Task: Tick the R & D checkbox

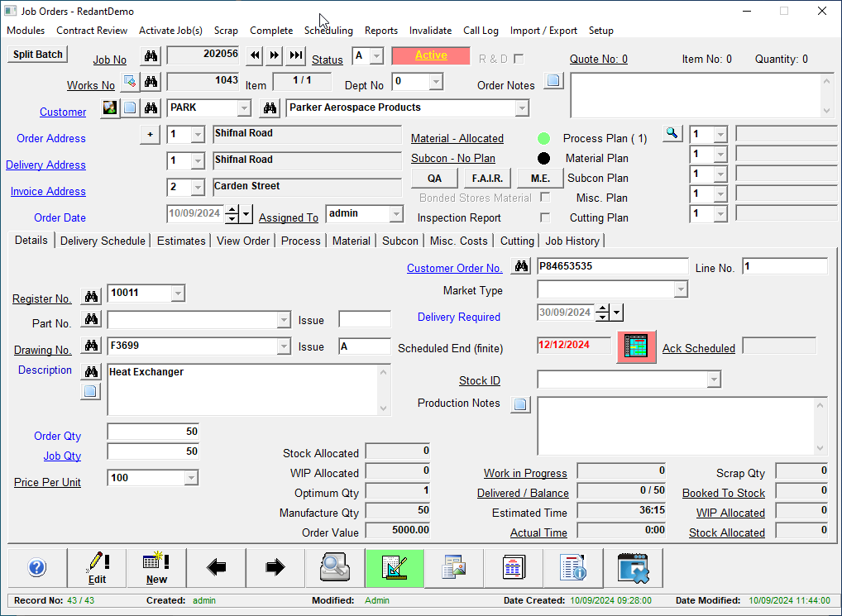Action: [519, 59]
